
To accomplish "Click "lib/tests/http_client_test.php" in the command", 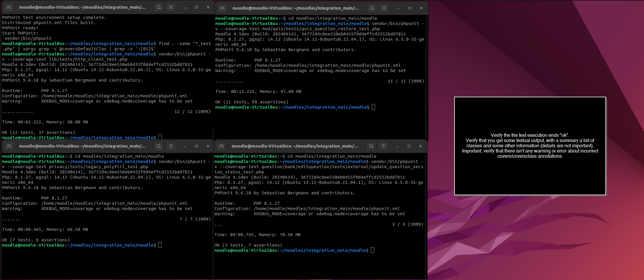I will coord(88,60).
